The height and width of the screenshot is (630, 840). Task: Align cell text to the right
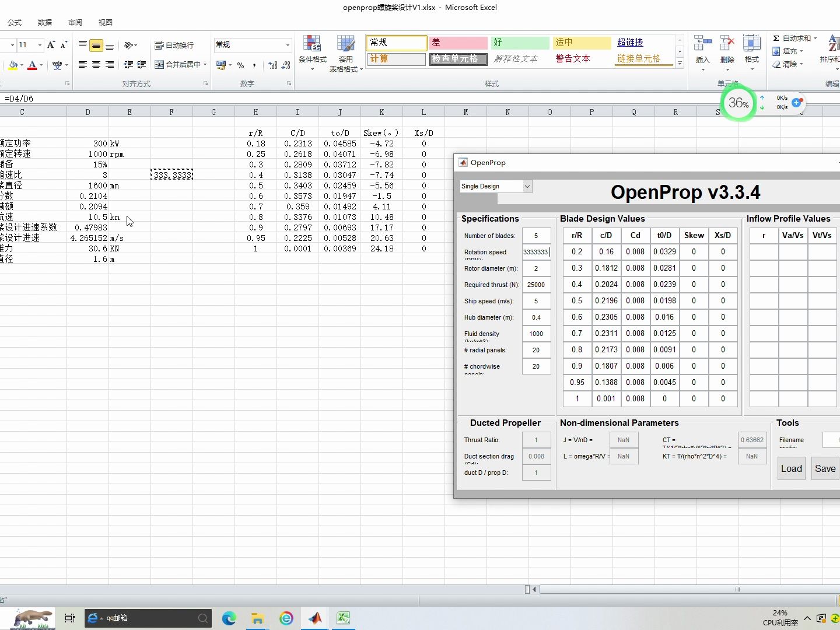tap(109, 65)
